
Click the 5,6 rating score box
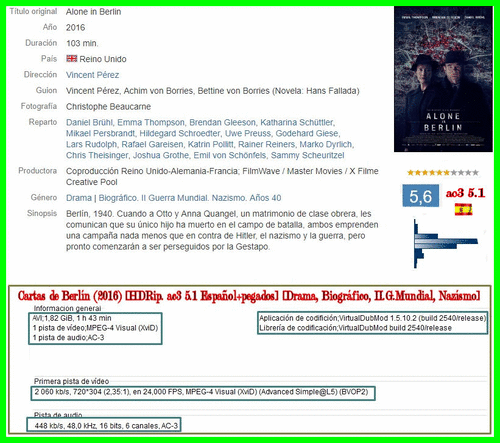[x=421, y=196]
